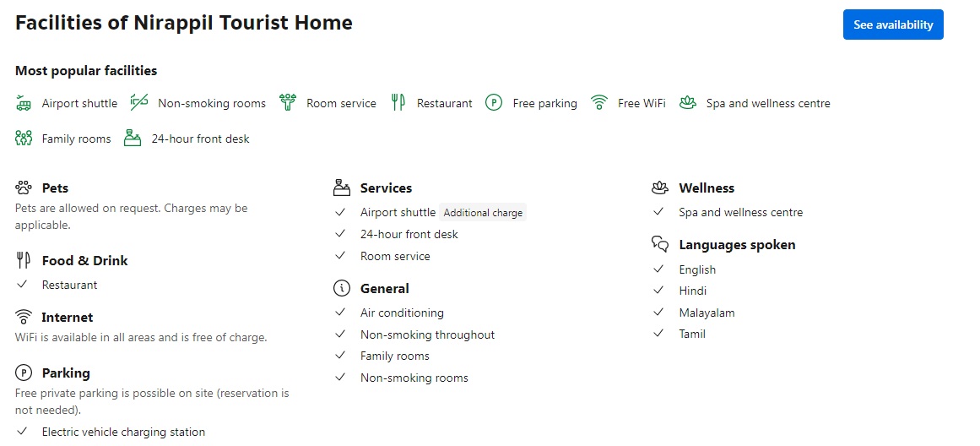Click the Most popular facilities label
This screenshot has height=446, width=980.
[86, 71]
